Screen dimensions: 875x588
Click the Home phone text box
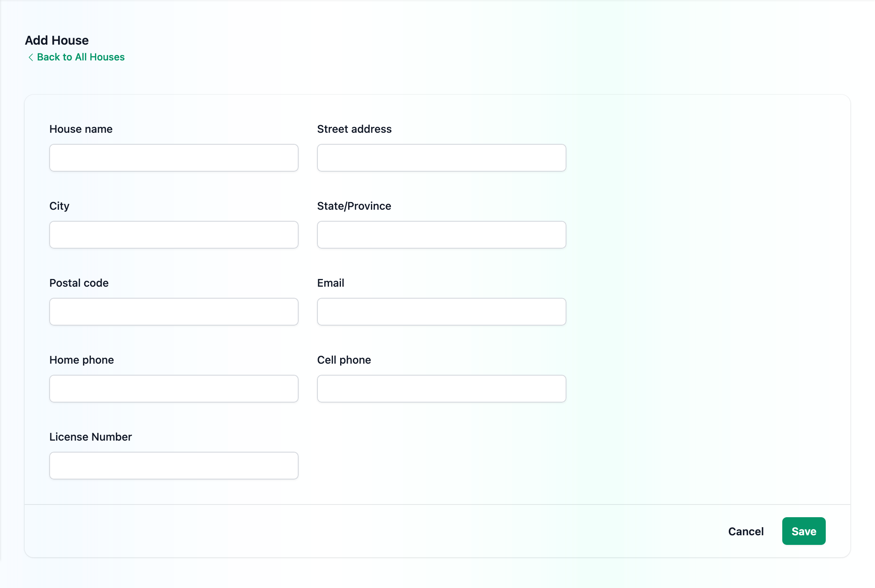(174, 389)
